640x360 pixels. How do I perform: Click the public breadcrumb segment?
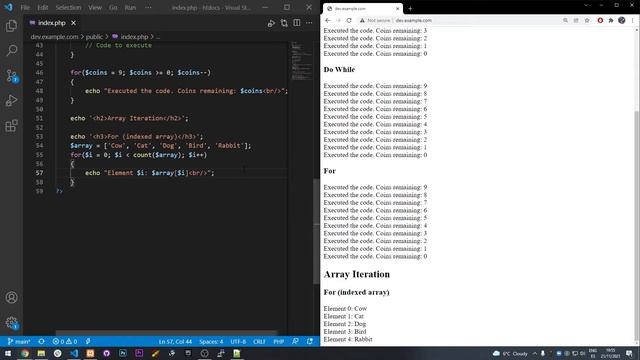coord(94,36)
